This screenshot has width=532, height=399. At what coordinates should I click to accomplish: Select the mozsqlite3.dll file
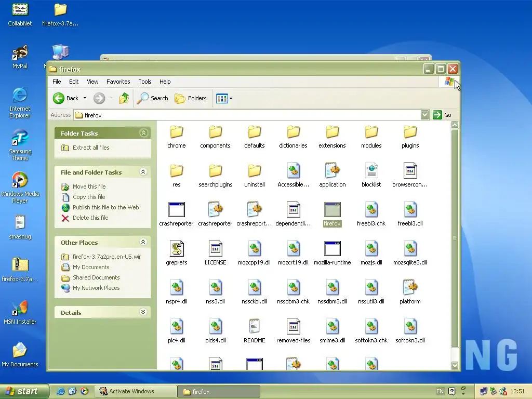click(410, 254)
